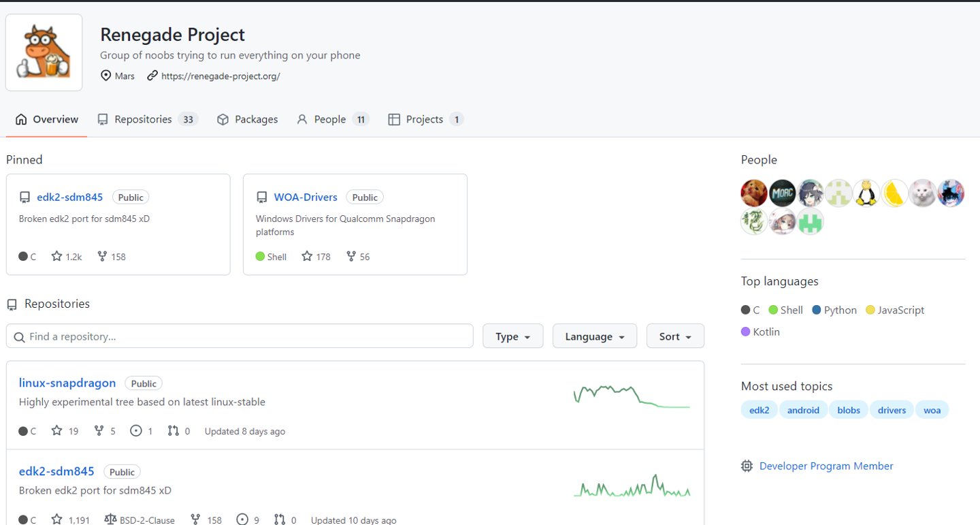Viewport: 980px width, 525px height.
Task: View the 5 forks of linux-snapdragon
Action: [x=105, y=431]
